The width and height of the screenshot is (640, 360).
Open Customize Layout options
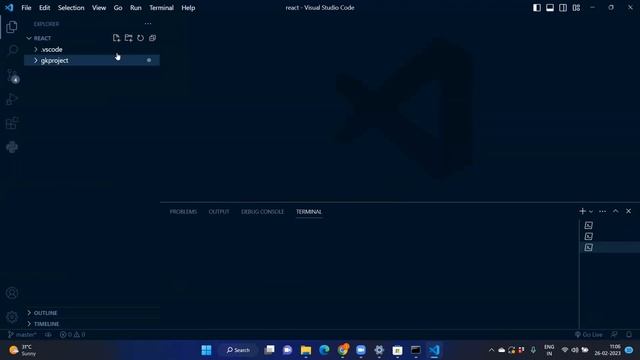click(576, 8)
